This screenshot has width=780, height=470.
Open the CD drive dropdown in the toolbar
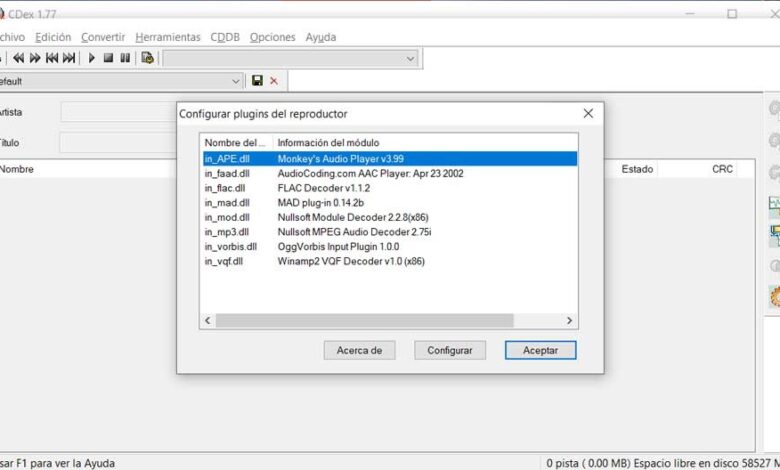(x=291, y=59)
